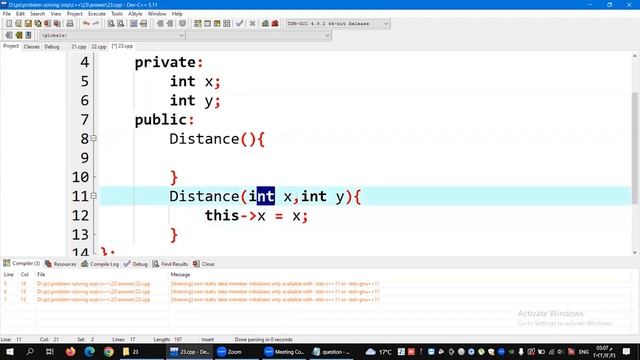Click the Message column header

(180, 274)
